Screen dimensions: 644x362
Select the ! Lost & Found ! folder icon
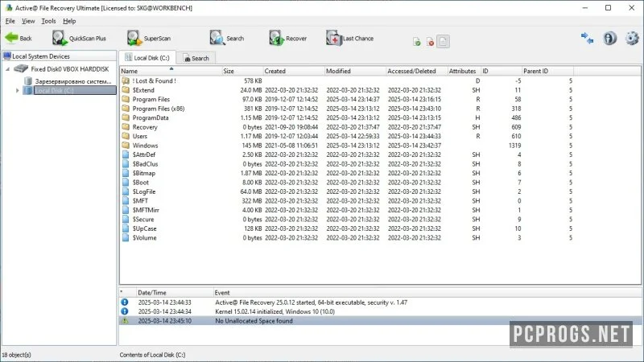tap(126, 81)
